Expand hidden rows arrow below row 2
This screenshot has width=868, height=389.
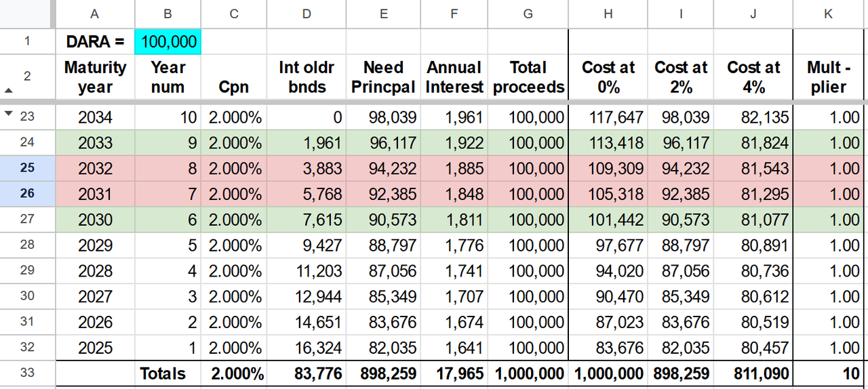tap(7, 89)
